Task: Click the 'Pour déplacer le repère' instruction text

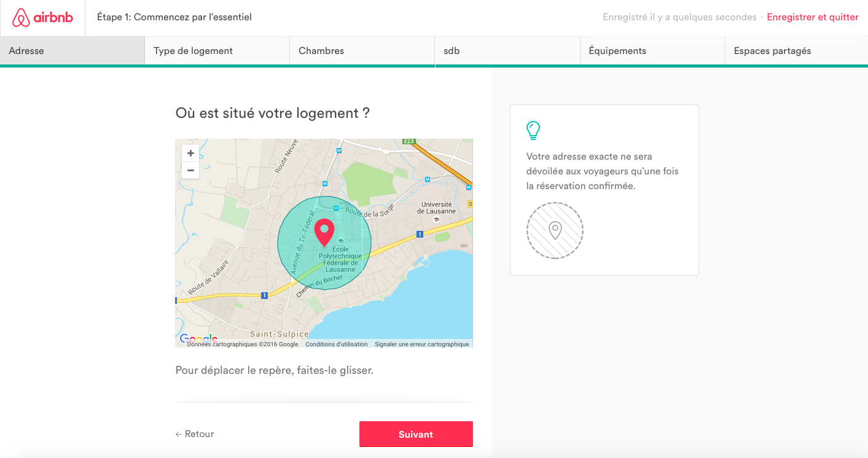Action: 275,371
